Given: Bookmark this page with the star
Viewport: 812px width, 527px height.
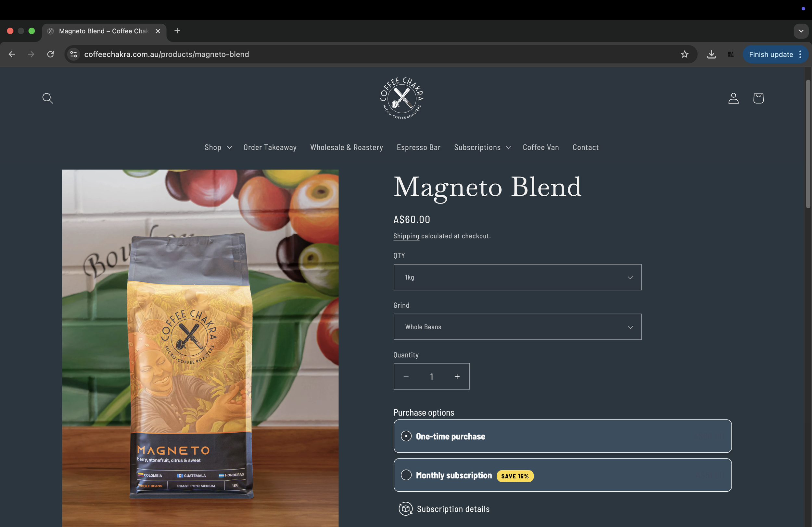Looking at the screenshot, I should click(684, 54).
